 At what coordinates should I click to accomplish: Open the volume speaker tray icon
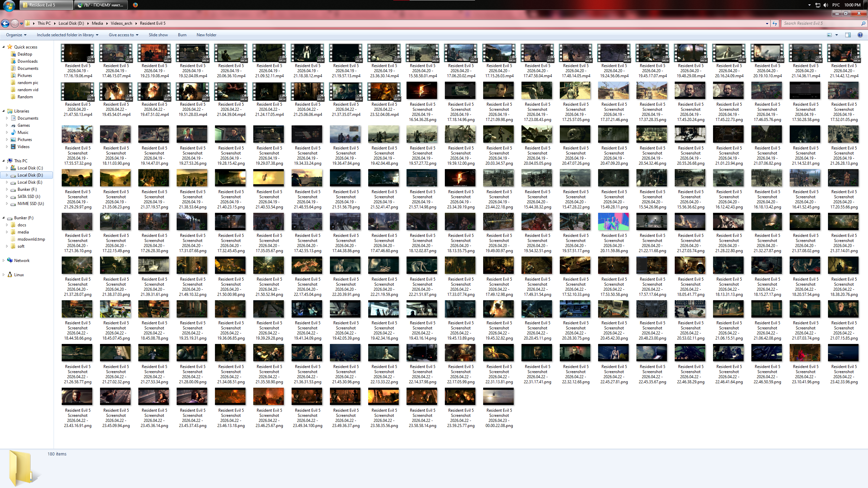tap(826, 5)
